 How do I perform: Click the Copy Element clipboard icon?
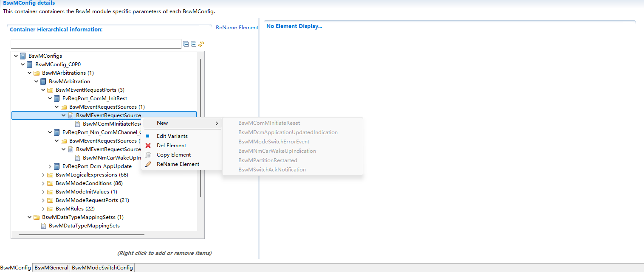pyautogui.click(x=149, y=154)
